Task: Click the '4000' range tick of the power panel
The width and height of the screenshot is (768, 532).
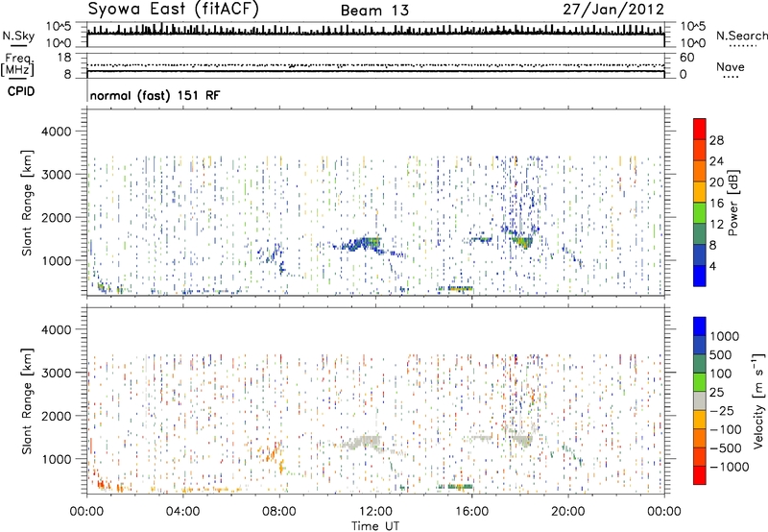Action: click(56, 132)
